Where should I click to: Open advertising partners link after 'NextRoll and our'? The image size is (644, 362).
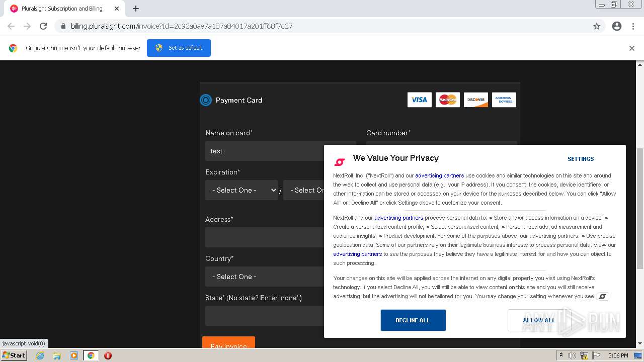click(398, 218)
